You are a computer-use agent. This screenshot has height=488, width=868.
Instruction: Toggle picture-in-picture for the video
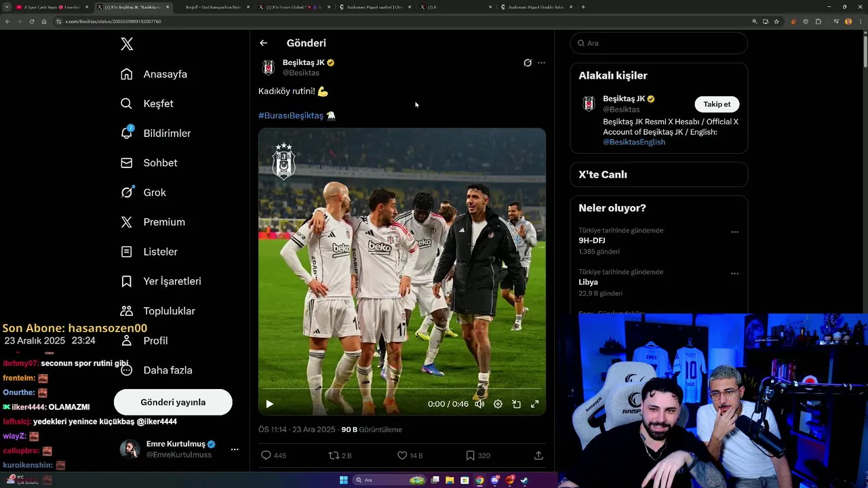click(516, 404)
